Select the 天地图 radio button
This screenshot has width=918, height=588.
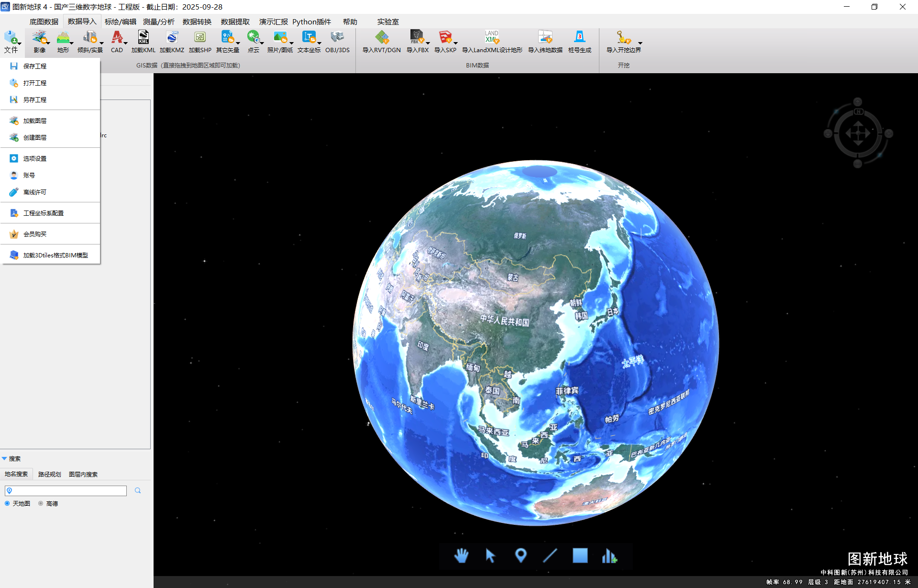(x=7, y=503)
